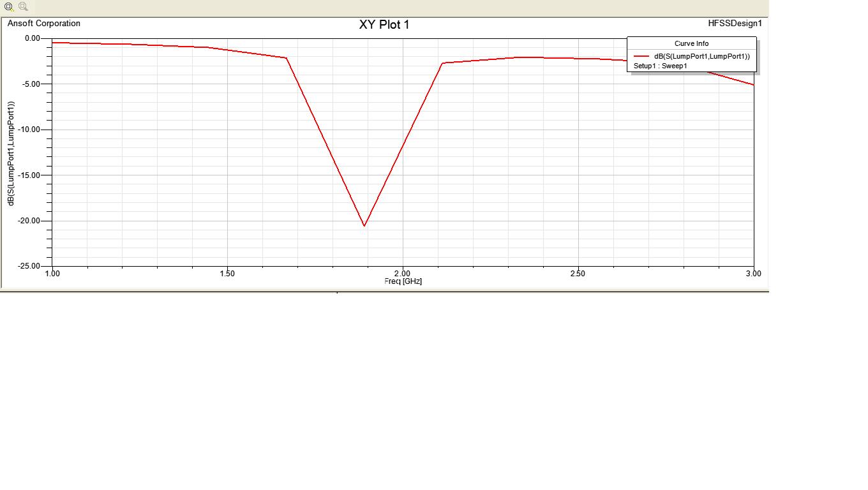Click the 1.50 X-axis tick label

click(x=227, y=274)
